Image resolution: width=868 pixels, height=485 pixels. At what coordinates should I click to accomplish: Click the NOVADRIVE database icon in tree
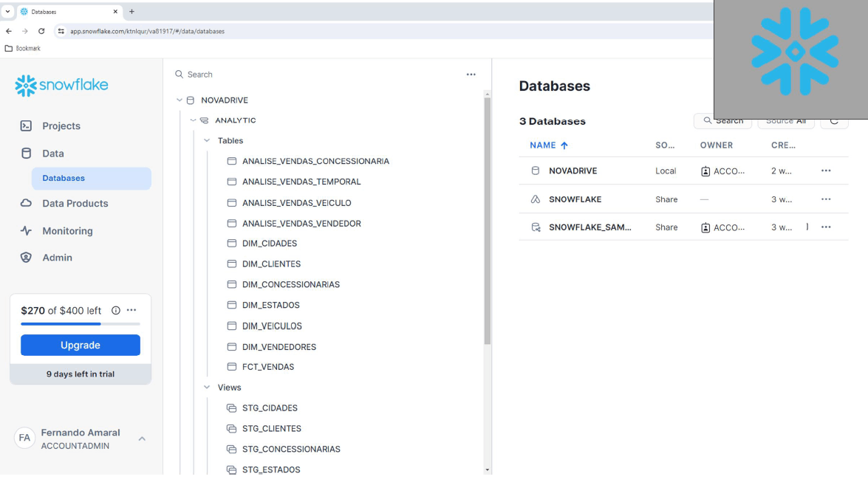pyautogui.click(x=191, y=100)
